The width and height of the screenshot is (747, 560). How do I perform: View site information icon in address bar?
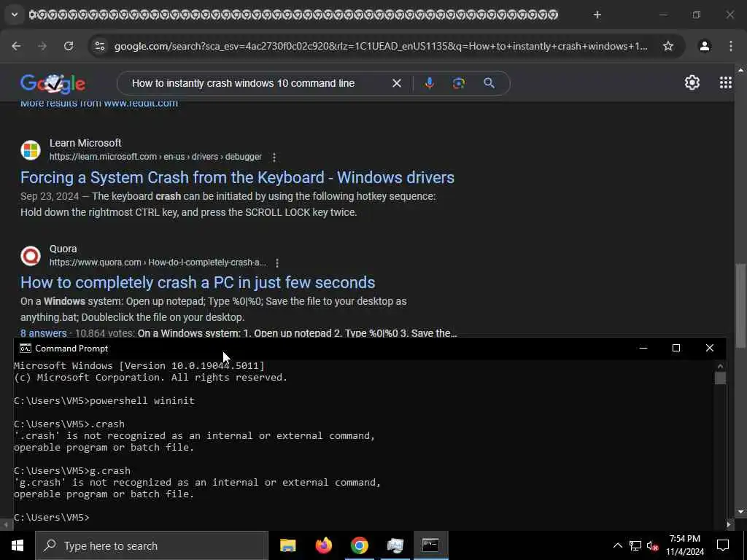99,46
